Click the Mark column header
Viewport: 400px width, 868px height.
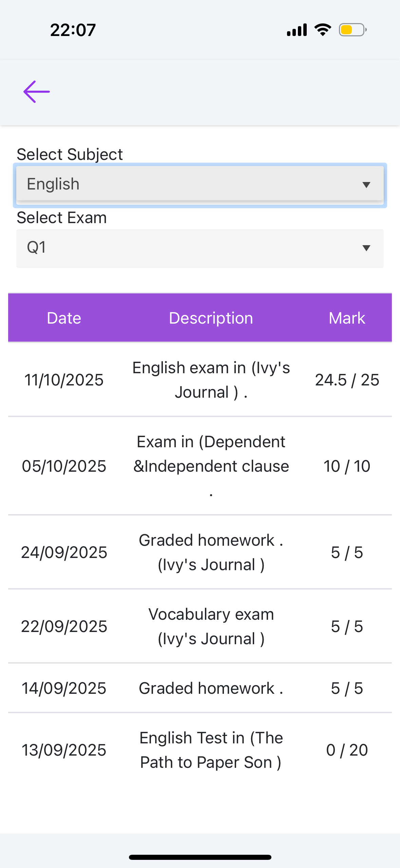point(347,318)
